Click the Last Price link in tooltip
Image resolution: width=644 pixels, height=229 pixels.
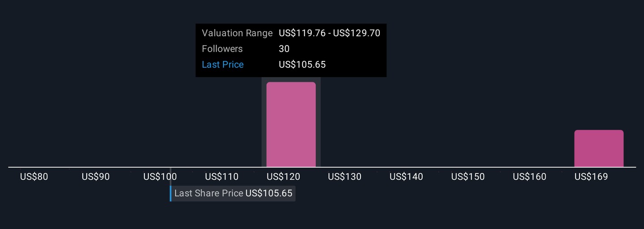(x=223, y=65)
